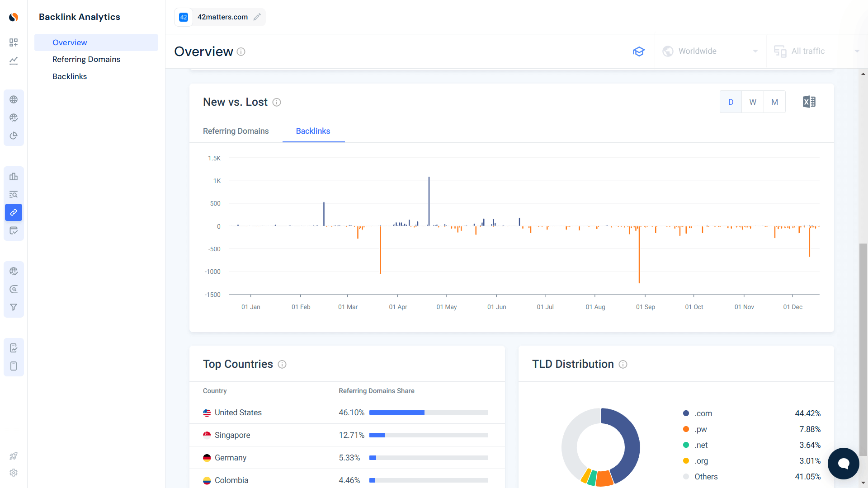Click the 42matters.com domain name
The height and width of the screenshot is (488, 868).
click(x=223, y=17)
